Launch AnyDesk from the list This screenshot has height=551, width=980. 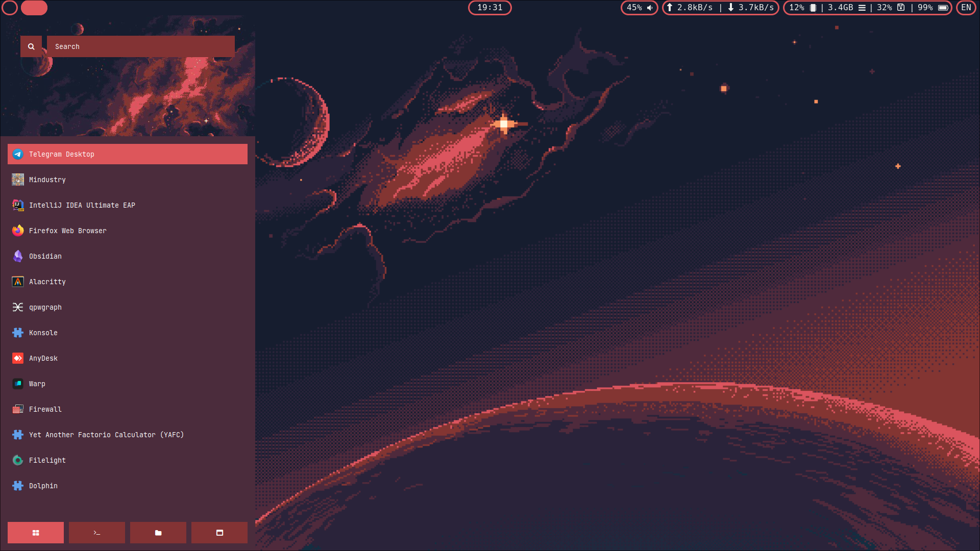(128, 358)
